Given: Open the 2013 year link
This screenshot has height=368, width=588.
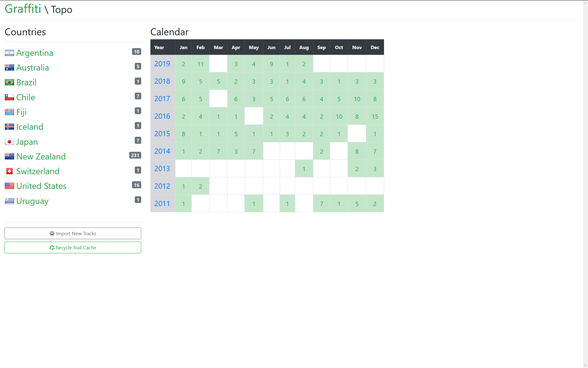Looking at the screenshot, I should click(162, 169).
